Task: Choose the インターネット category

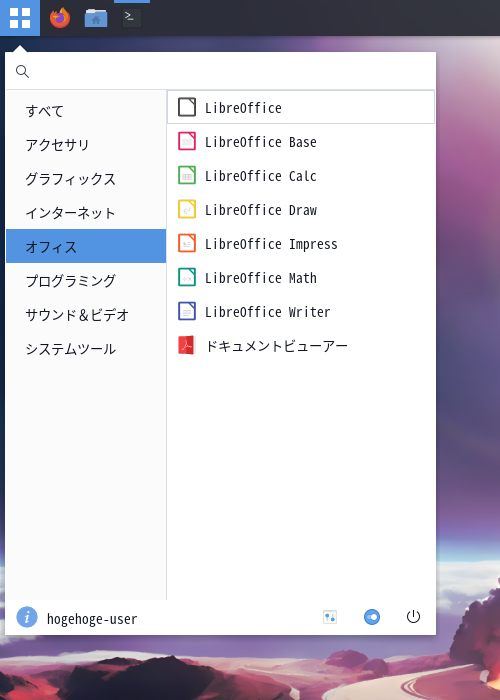Action: click(86, 212)
